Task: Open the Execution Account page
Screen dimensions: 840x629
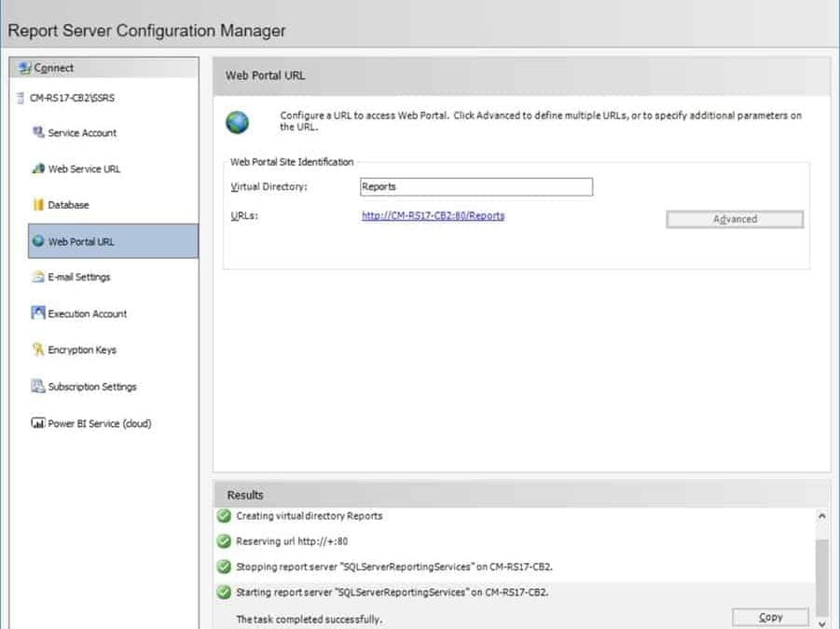Action: pos(88,314)
